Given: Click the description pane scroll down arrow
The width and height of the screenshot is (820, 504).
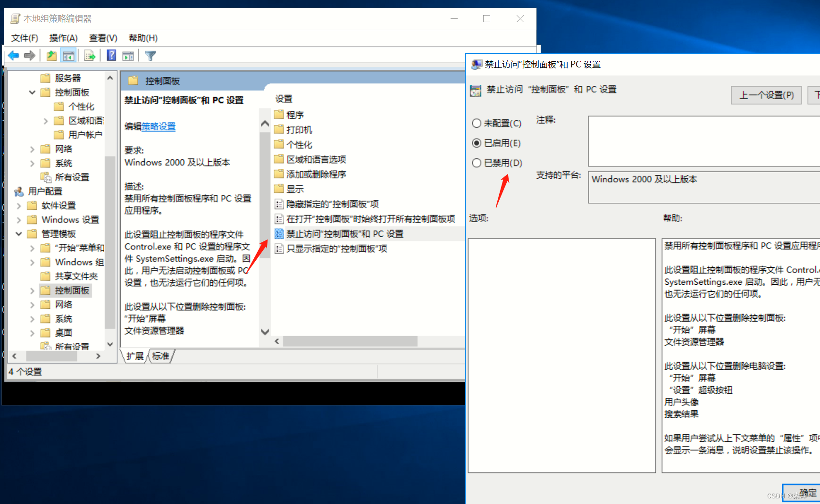Looking at the screenshot, I should (265, 332).
